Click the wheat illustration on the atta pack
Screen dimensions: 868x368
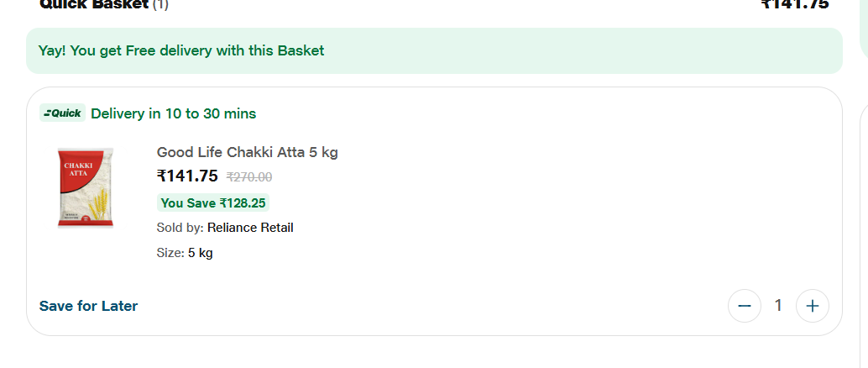point(97,202)
